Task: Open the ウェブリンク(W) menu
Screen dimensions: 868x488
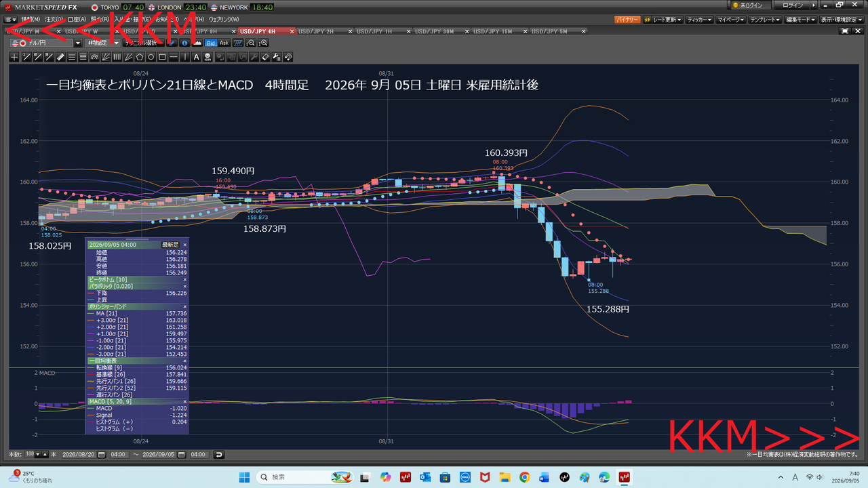Action: (x=222, y=20)
